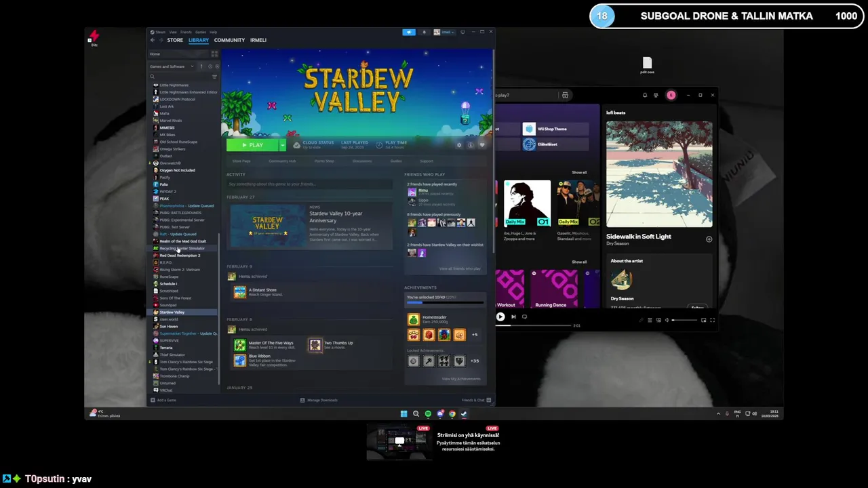This screenshot has width=868, height=488.
Task: Type in Steam library search field
Action: 180,77
